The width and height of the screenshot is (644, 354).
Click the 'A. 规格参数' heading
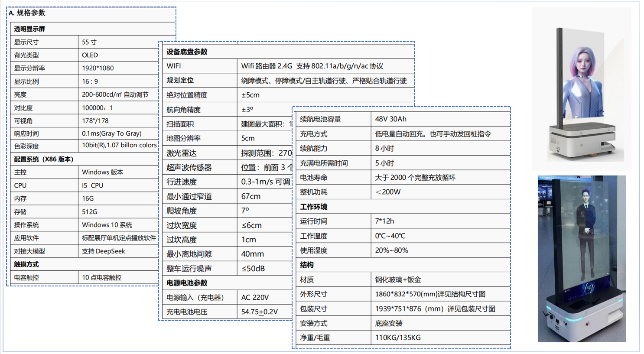tap(27, 13)
